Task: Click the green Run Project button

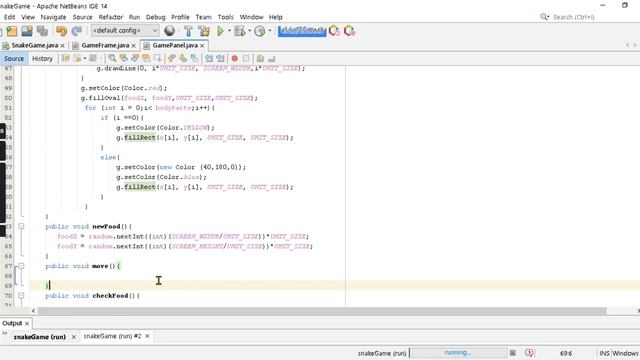Action: [x=220, y=31]
